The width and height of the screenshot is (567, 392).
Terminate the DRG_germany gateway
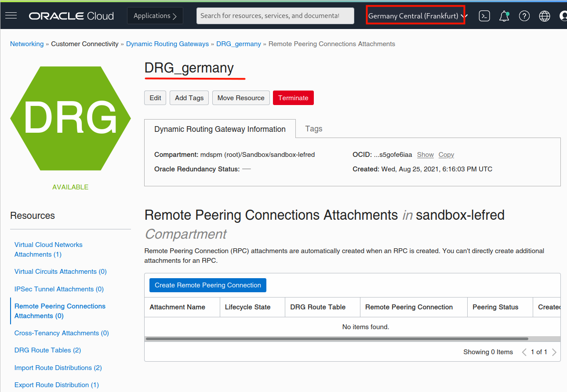[293, 98]
